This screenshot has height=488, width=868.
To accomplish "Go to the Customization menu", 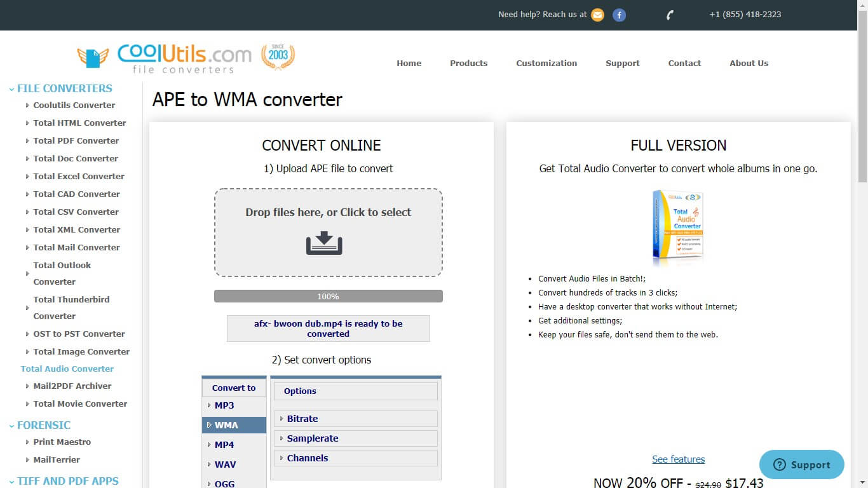I will click(546, 63).
